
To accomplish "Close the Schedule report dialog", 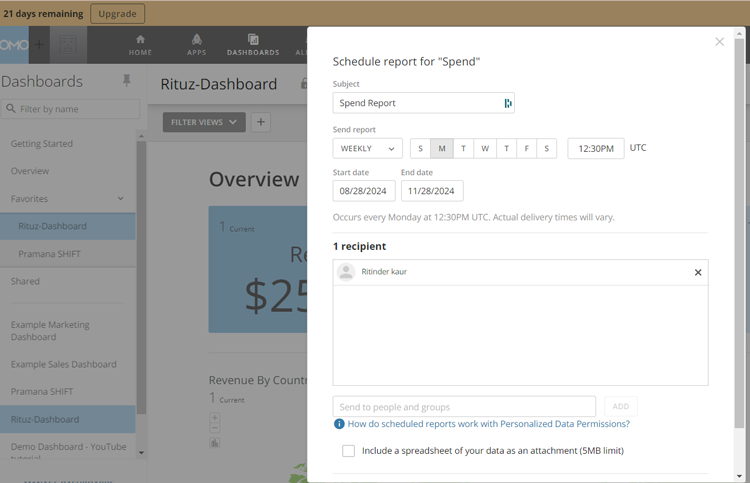I will (719, 42).
